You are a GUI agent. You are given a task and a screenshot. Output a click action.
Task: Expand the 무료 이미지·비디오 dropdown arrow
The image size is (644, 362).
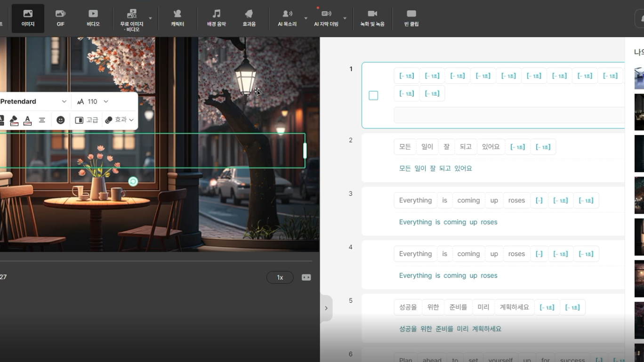[x=151, y=18]
